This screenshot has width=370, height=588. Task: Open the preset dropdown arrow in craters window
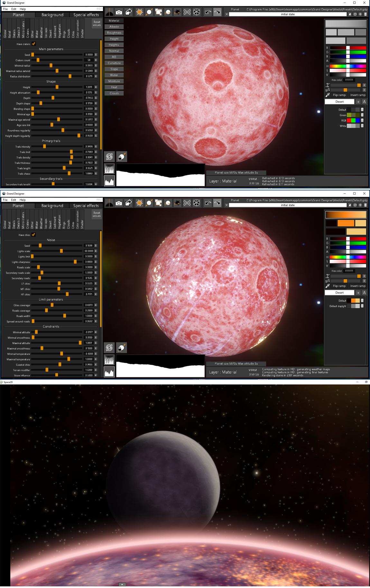(x=227, y=14)
